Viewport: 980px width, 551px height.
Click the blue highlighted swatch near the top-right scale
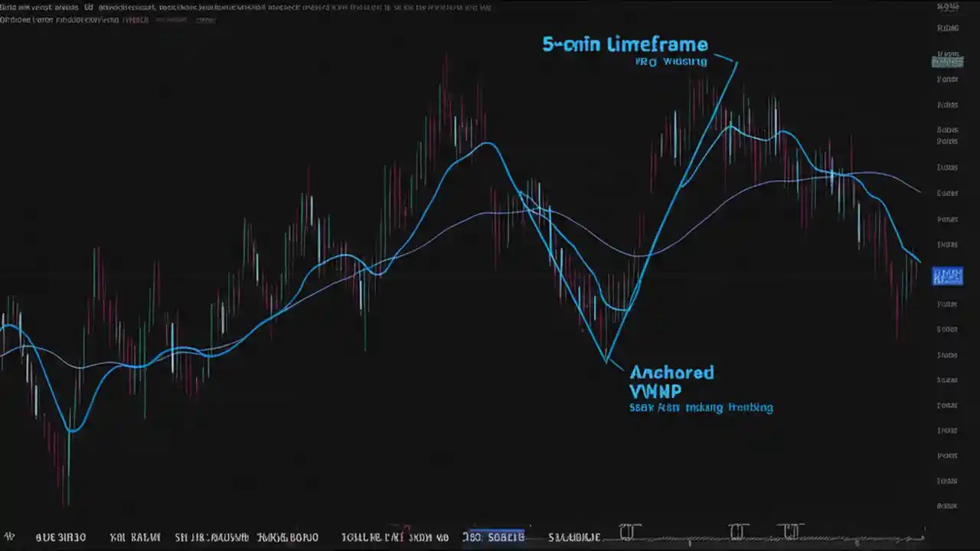(947, 62)
